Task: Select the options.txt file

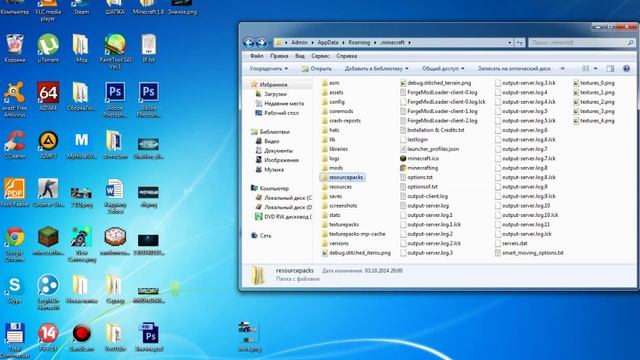Action: tap(416, 177)
